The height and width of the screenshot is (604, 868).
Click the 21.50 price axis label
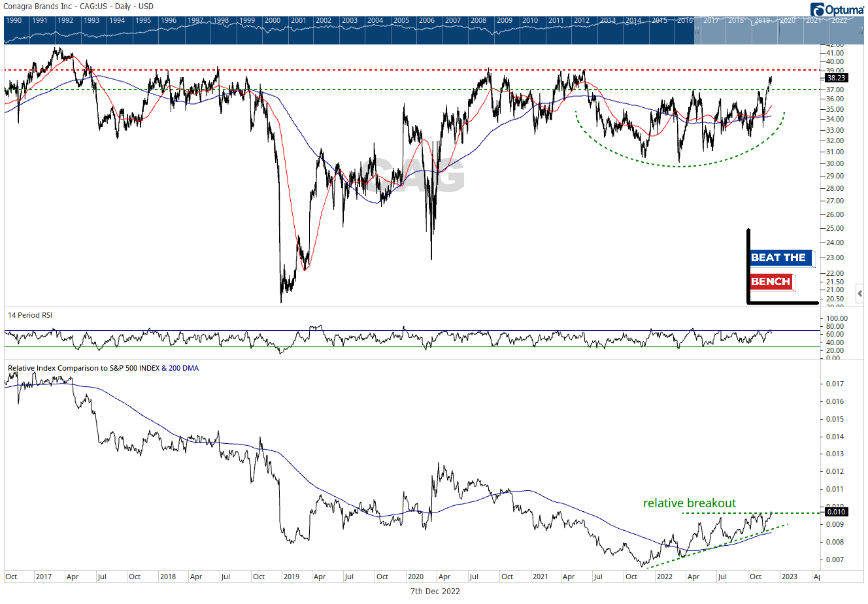(x=835, y=281)
